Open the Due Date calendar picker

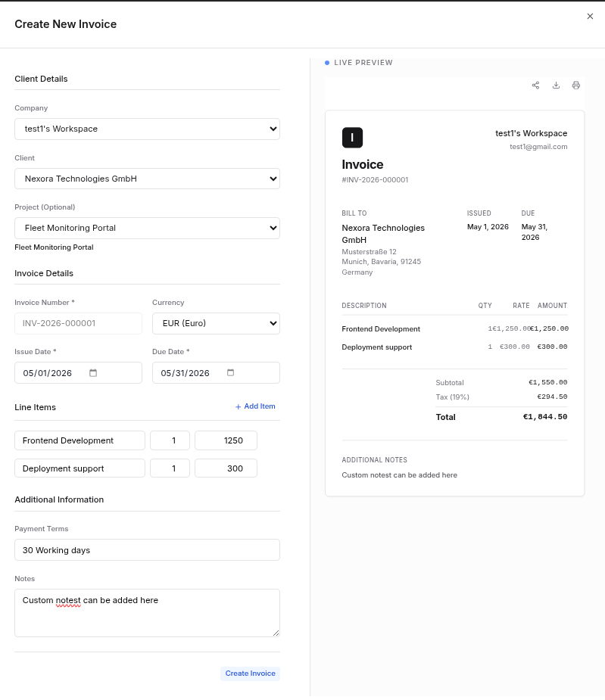pos(230,373)
